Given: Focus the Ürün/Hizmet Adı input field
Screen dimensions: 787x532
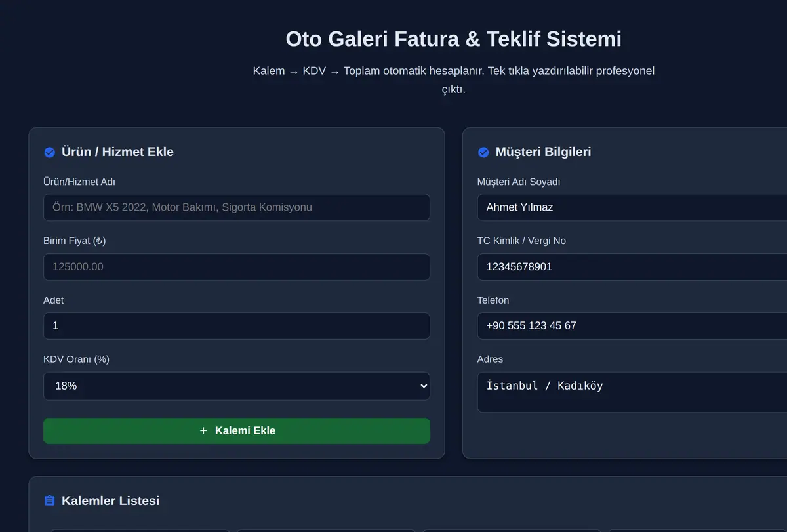Looking at the screenshot, I should pyautogui.click(x=237, y=207).
